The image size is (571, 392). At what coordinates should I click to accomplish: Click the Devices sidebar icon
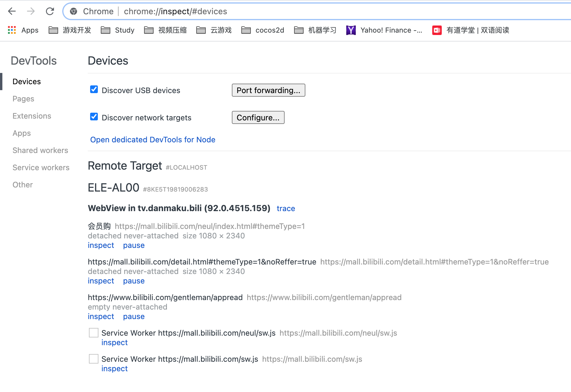[27, 81]
